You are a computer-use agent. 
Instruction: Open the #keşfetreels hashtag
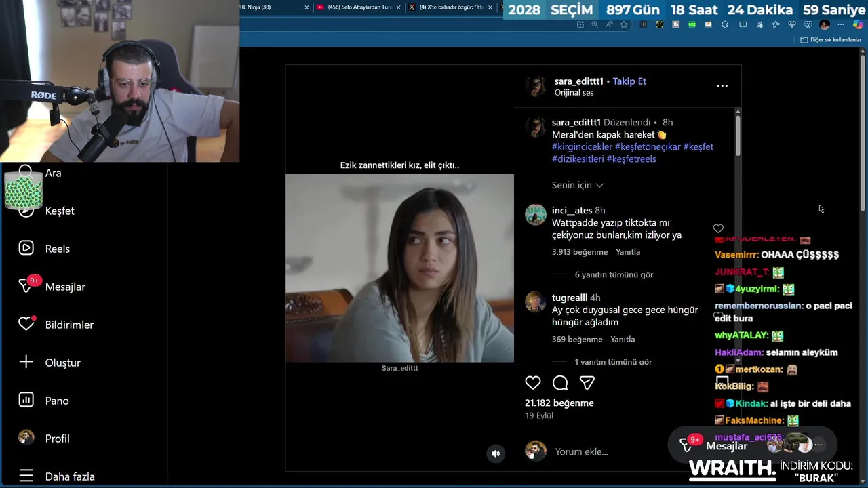tap(631, 159)
